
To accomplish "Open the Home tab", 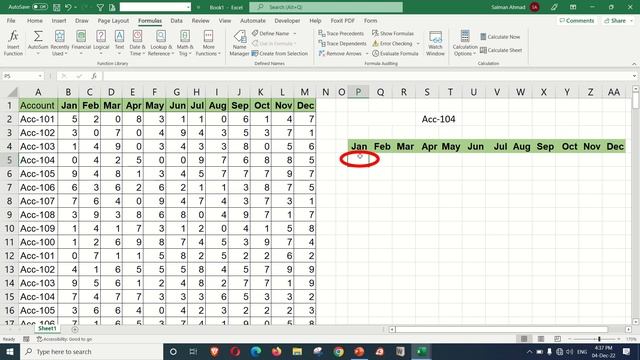I will (x=35, y=20).
